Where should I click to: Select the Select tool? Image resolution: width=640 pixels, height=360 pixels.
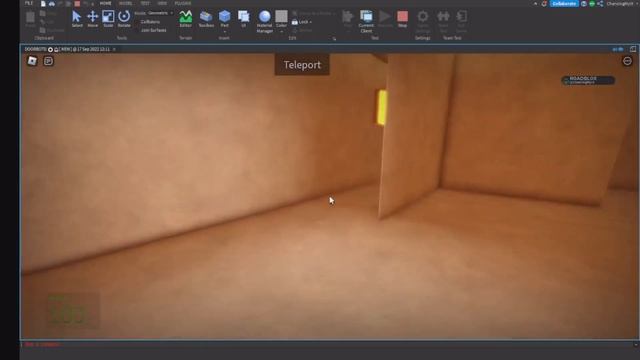click(77, 19)
